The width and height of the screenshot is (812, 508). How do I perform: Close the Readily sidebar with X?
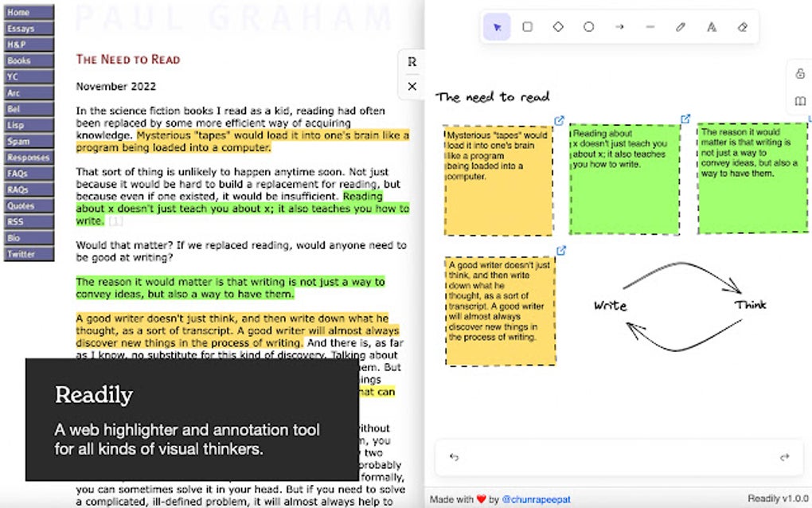coord(412,87)
